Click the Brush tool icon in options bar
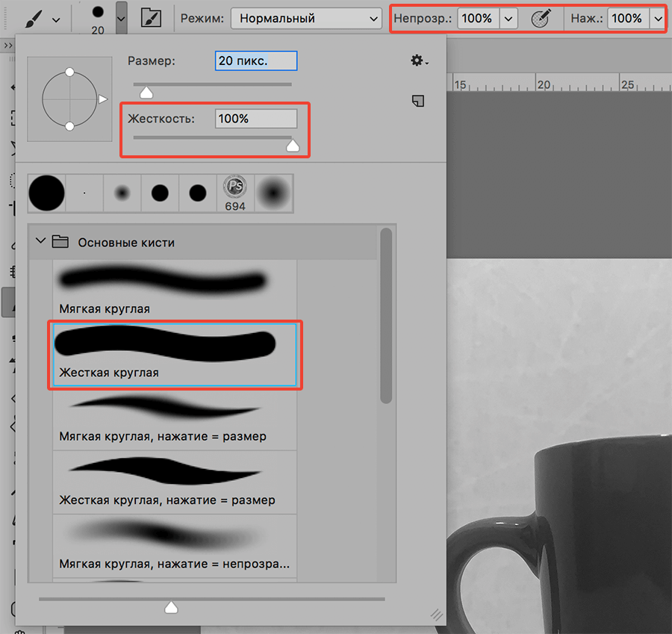 [x=32, y=18]
